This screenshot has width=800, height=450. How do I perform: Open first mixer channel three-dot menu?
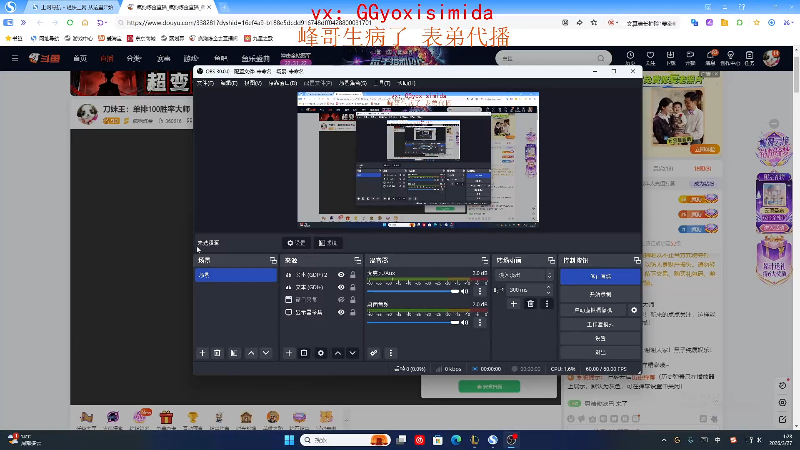480,291
